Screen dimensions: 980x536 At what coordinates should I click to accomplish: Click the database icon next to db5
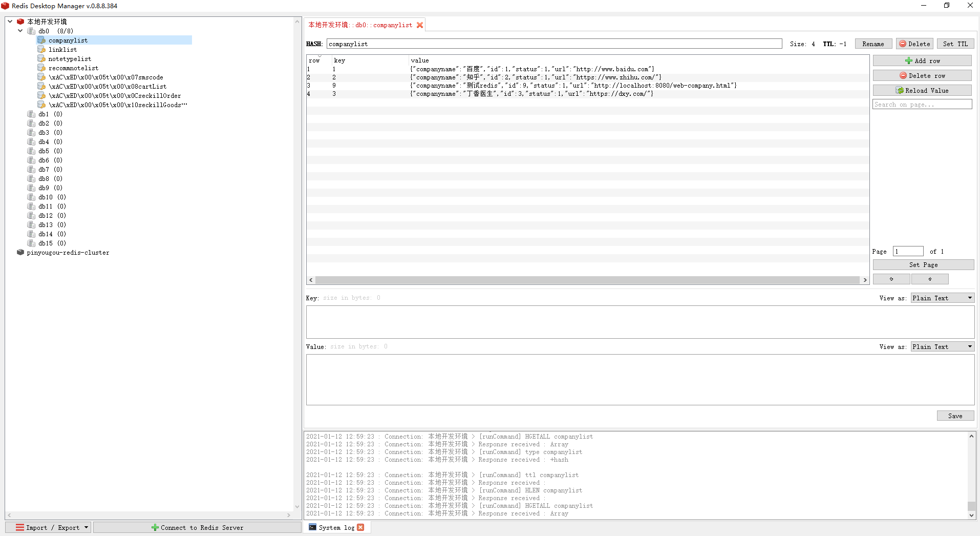pyautogui.click(x=31, y=151)
